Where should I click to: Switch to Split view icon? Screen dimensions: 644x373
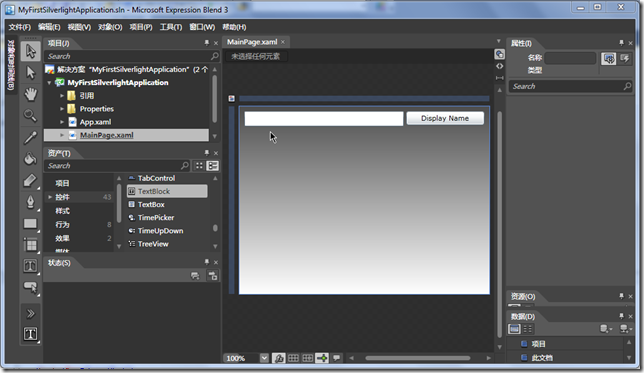[x=499, y=78]
